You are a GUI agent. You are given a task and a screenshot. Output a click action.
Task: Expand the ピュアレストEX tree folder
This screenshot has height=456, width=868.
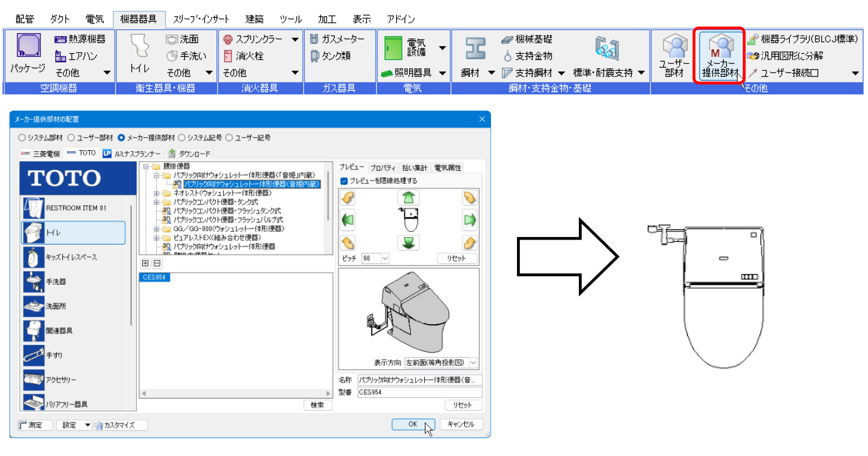[156, 237]
